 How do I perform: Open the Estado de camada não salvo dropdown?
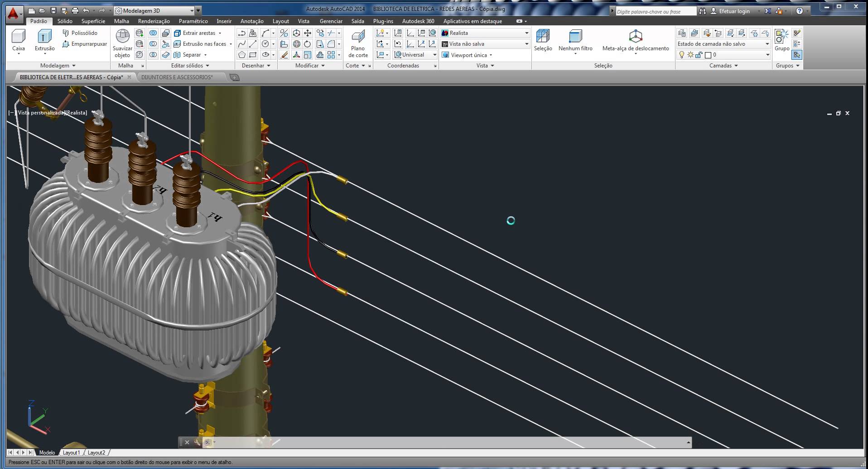(723, 44)
